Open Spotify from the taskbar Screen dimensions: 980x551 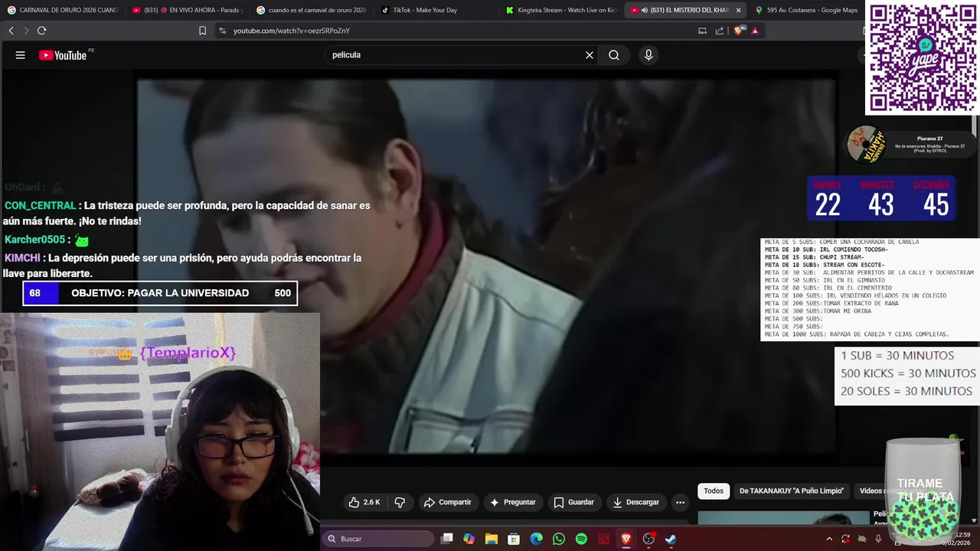click(581, 539)
